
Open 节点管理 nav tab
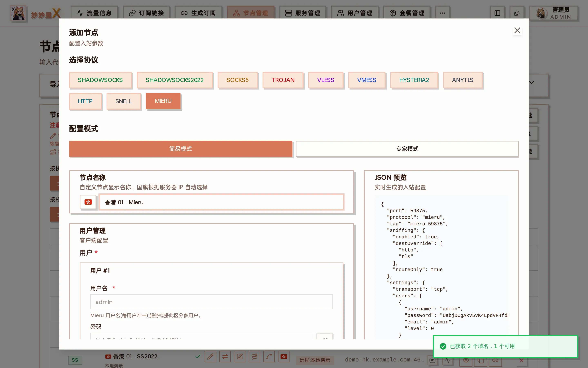[251, 13]
